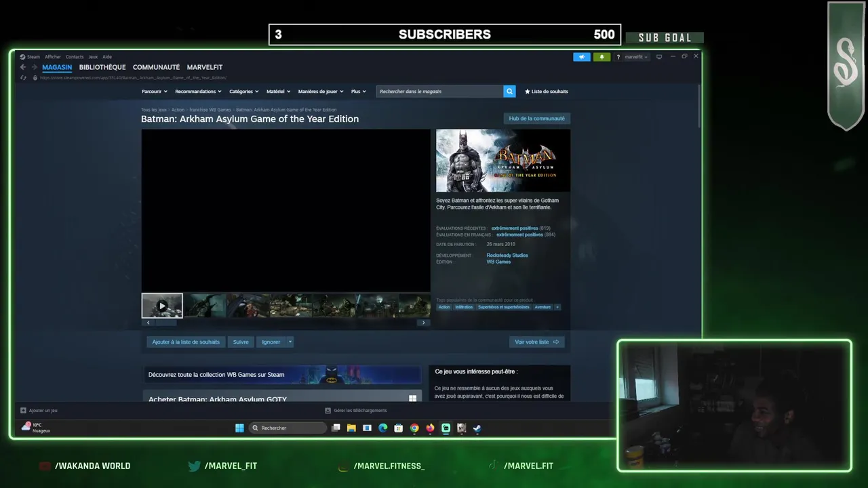This screenshot has height=488, width=868.
Task: Reload the page via refresh icon
Action: 24,77
